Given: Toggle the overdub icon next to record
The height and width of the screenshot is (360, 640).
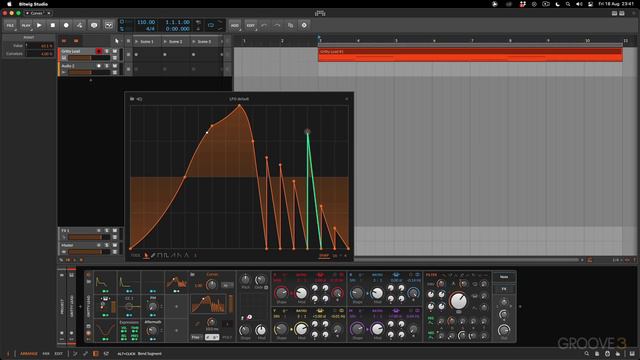Looking at the screenshot, I should coord(94,25).
